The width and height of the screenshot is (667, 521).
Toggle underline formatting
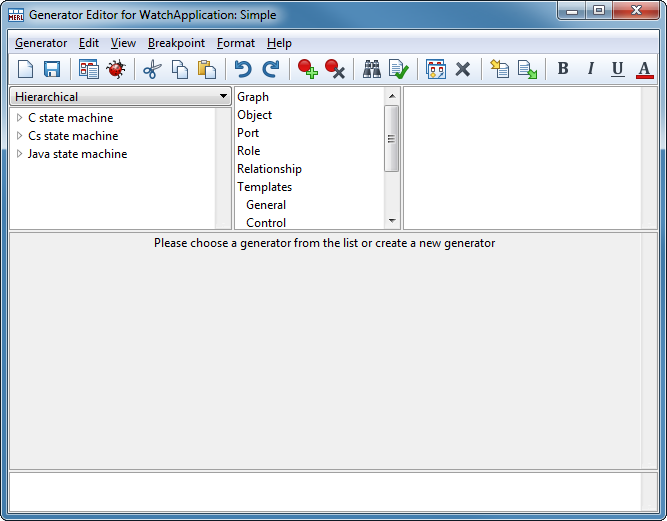(x=618, y=69)
